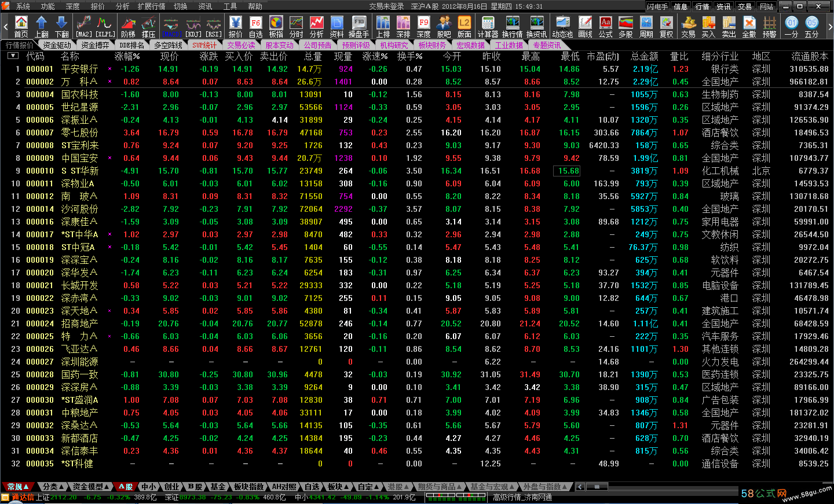Select the [MACD] indicator icon
This screenshot has height=504, width=834.
pyautogui.click(x=172, y=27)
